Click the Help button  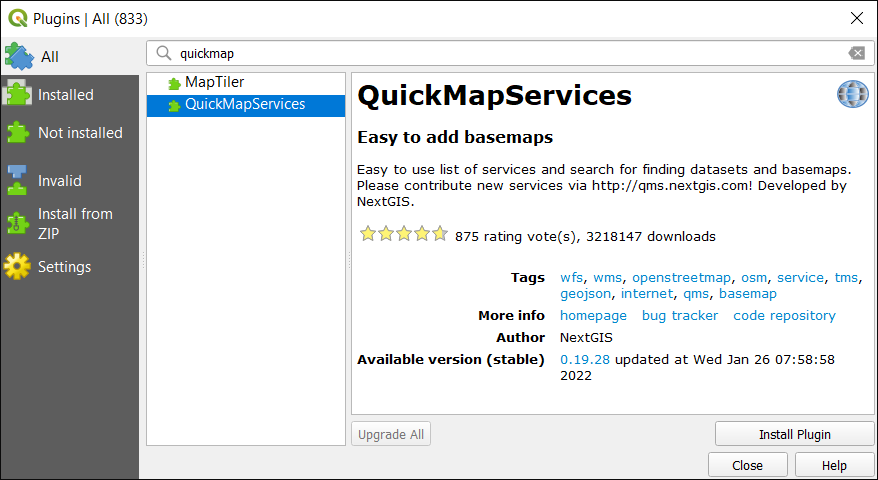(834, 465)
